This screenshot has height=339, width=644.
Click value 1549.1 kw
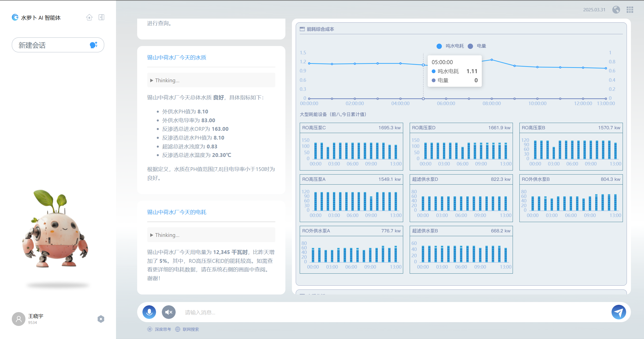point(390,179)
